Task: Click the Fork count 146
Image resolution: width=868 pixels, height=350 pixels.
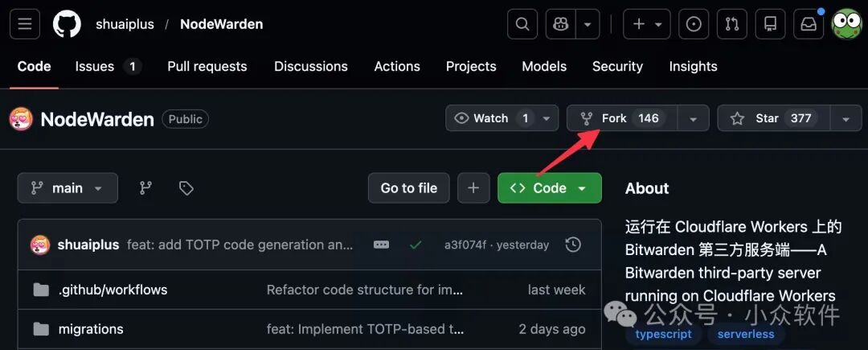Action: [x=649, y=118]
